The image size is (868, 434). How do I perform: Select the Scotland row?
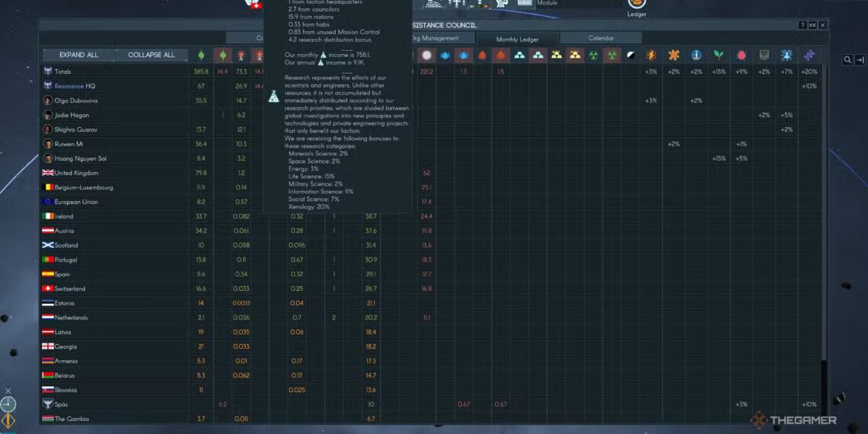pos(431,245)
